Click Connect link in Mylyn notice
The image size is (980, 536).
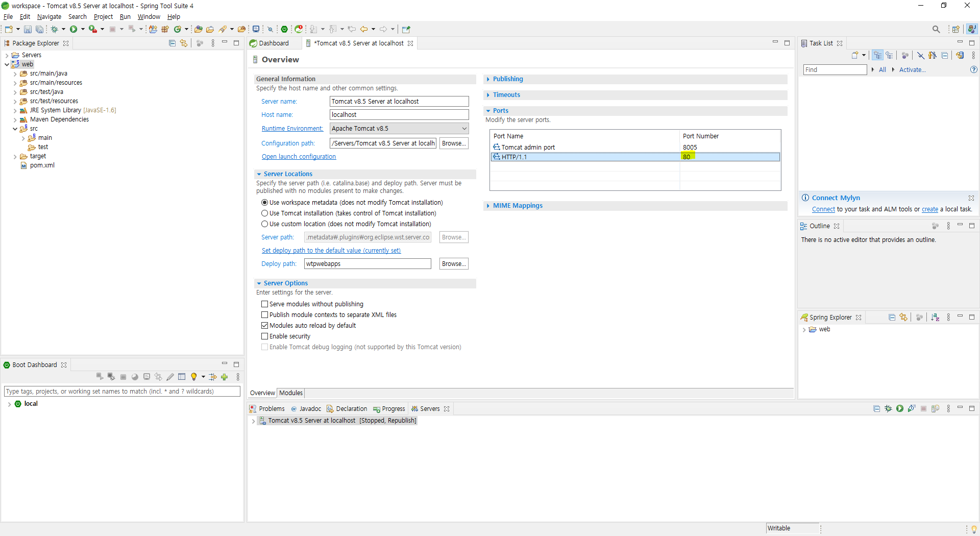[823, 209]
